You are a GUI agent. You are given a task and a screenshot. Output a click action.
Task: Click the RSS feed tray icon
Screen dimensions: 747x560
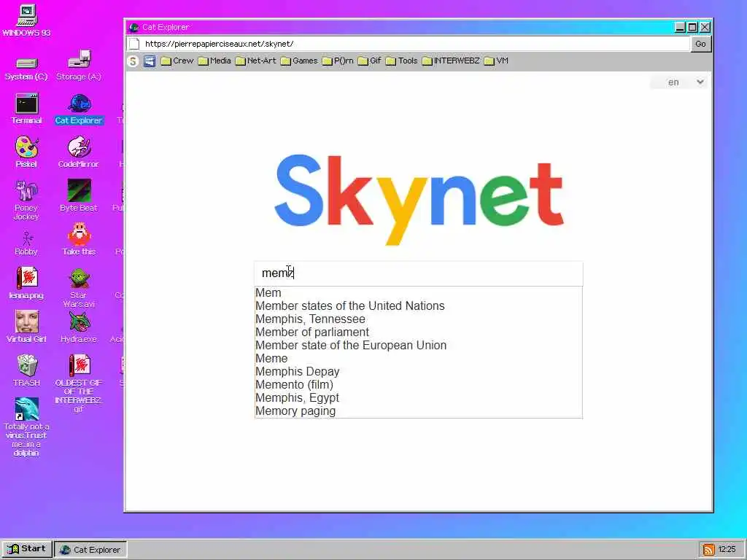[x=708, y=550]
